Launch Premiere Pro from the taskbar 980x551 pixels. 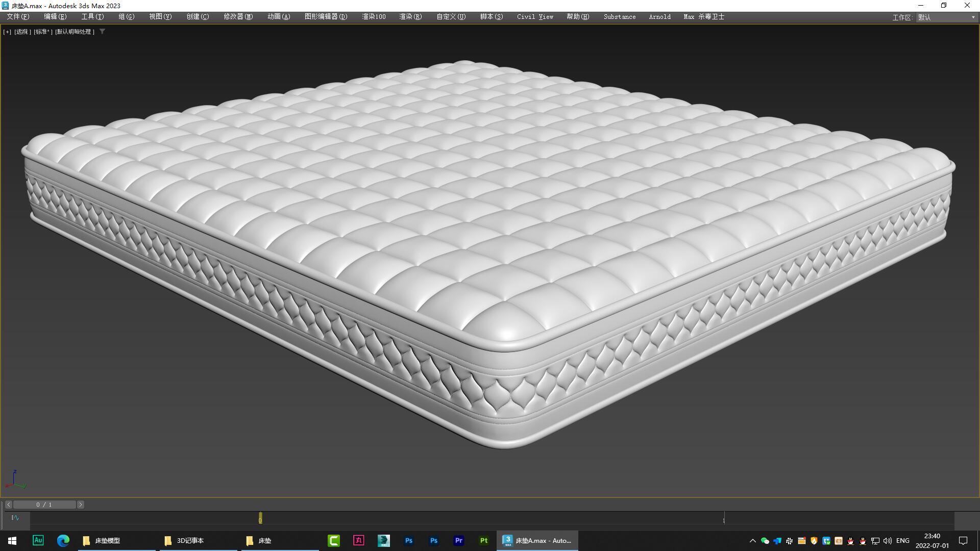point(458,540)
